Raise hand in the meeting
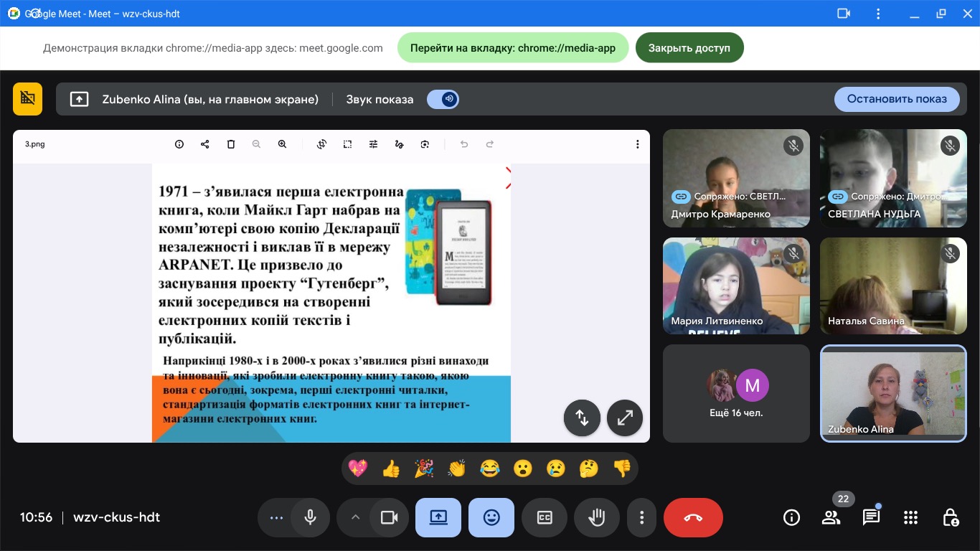Viewport: 980px width, 551px height. (x=596, y=518)
